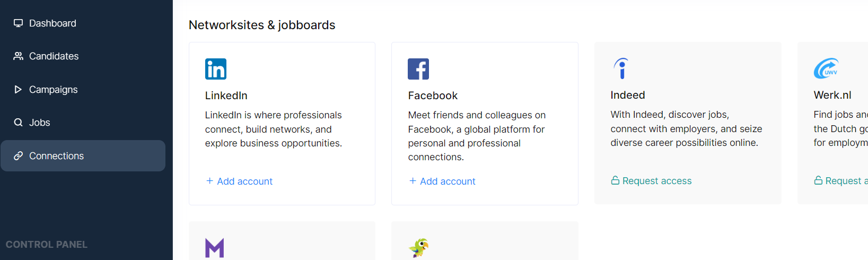Click the green parrot logo icon
The height and width of the screenshot is (260, 868).
419,248
